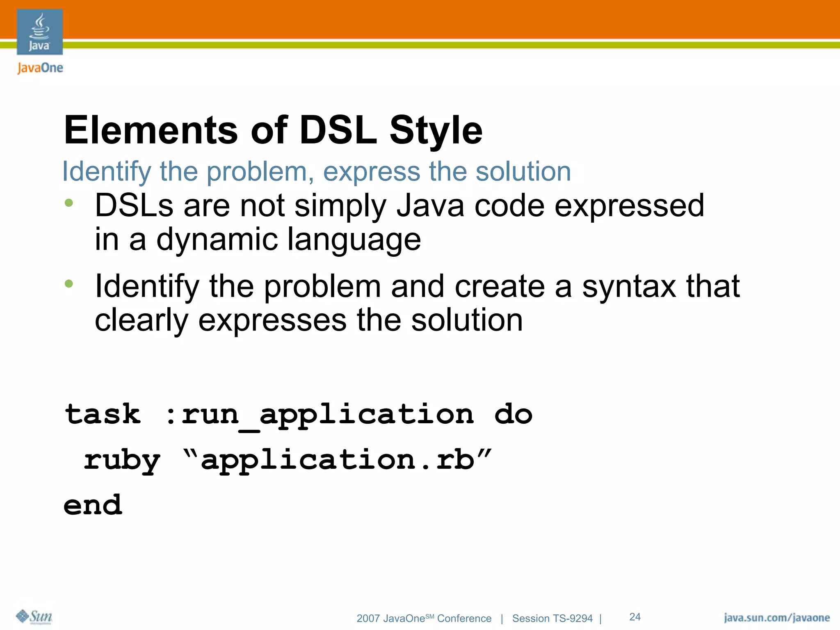This screenshot has width=840, height=630.
Task: Click the footer text '2007 JavaOne Conference'
Action: pyautogui.click(x=424, y=618)
